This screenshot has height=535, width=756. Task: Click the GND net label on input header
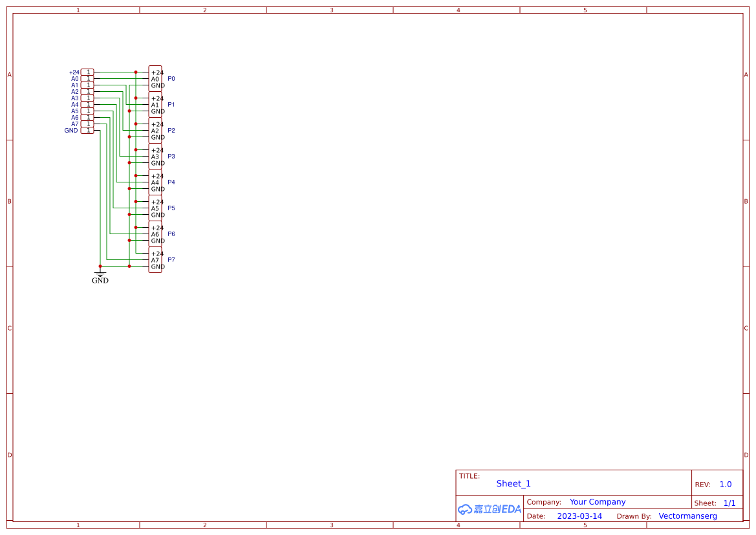point(70,130)
